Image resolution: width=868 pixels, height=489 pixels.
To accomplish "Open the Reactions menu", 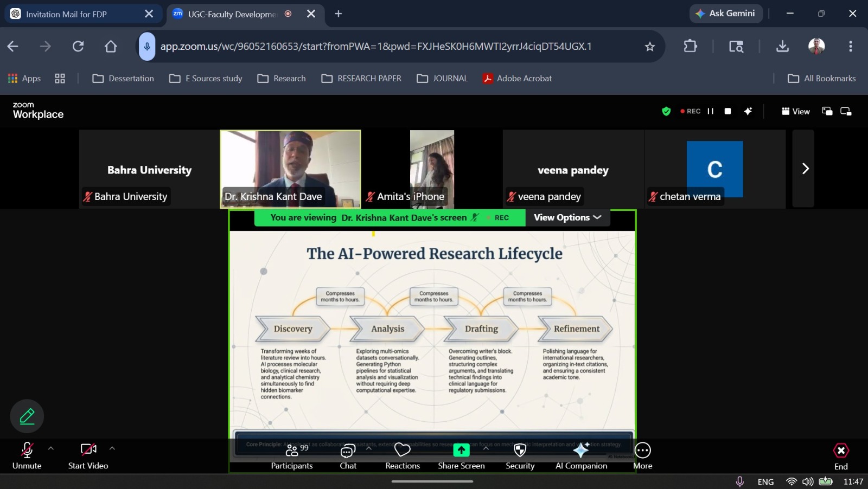I will point(403,456).
